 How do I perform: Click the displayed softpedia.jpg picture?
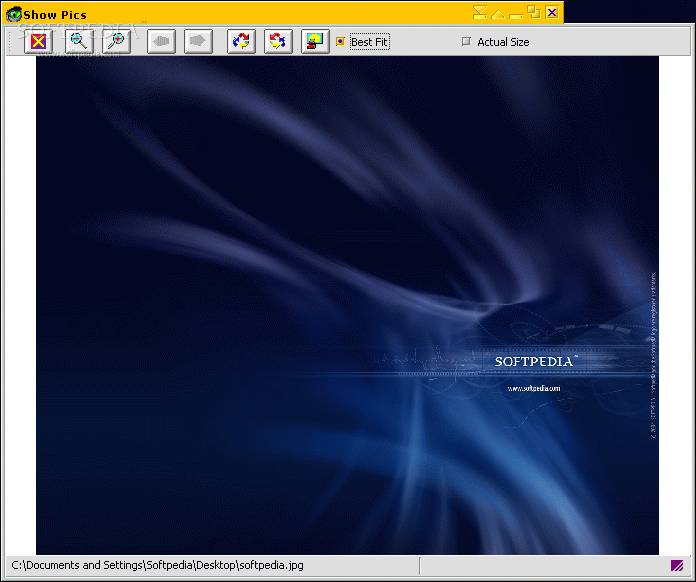[347, 305]
